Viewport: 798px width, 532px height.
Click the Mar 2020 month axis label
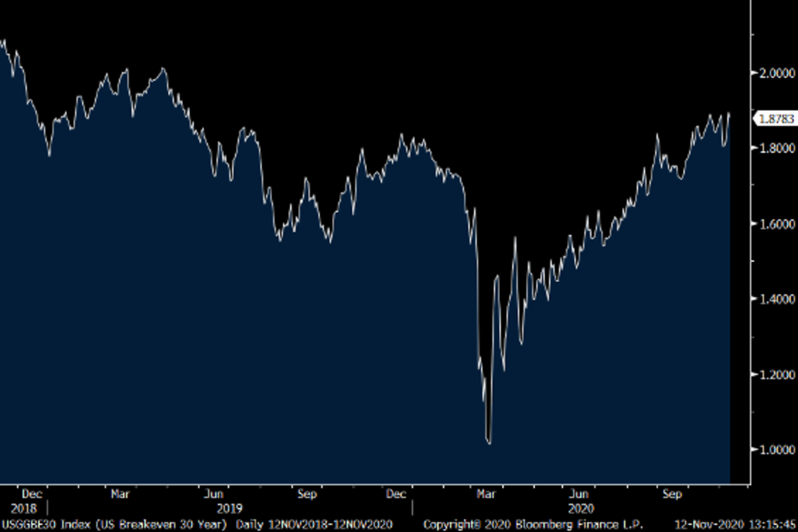[486, 494]
